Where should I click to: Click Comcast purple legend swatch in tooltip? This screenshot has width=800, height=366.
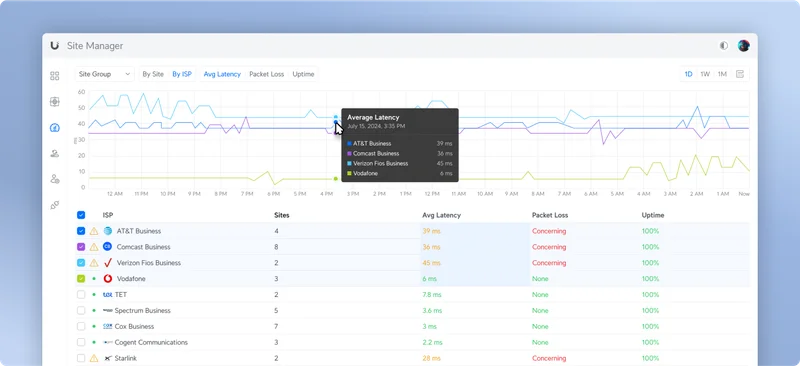(x=349, y=153)
